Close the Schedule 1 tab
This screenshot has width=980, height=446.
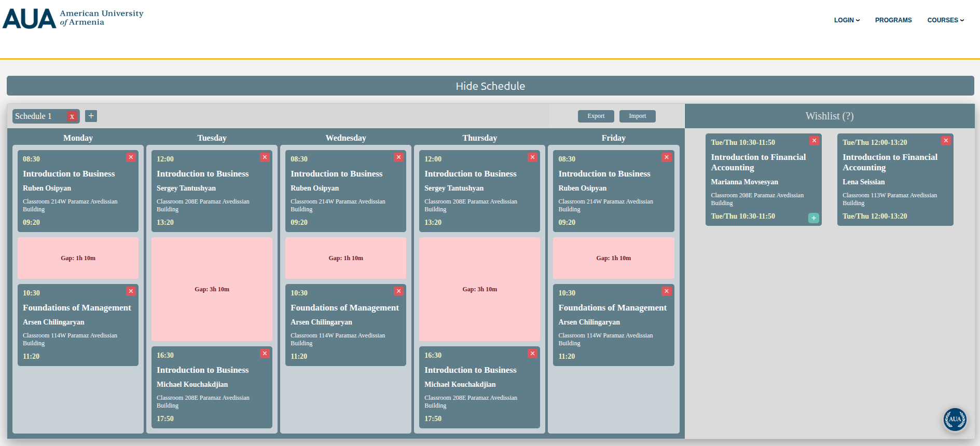72,116
